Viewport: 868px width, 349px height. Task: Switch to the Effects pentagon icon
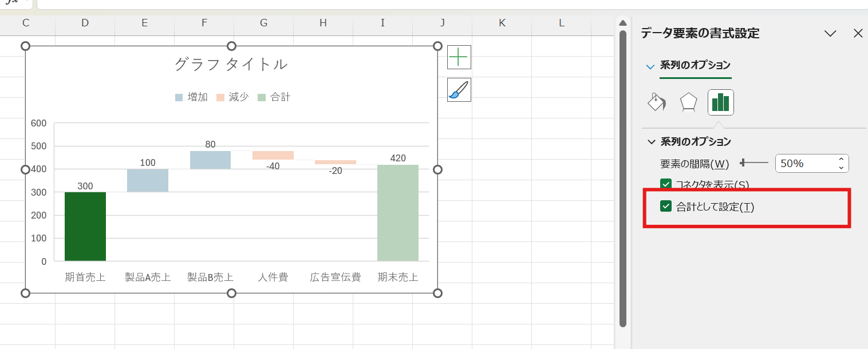click(x=688, y=102)
